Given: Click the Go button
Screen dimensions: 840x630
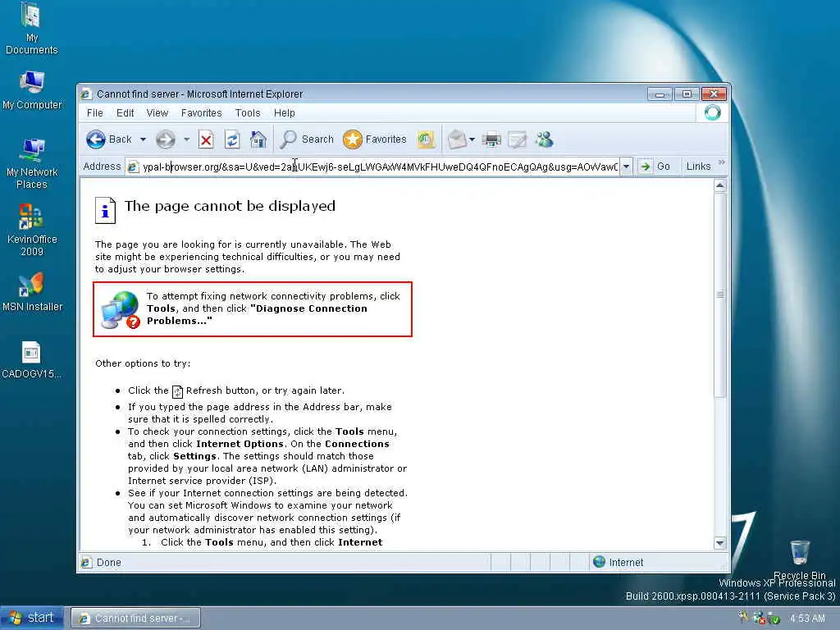Looking at the screenshot, I should click(x=655, y=167).
